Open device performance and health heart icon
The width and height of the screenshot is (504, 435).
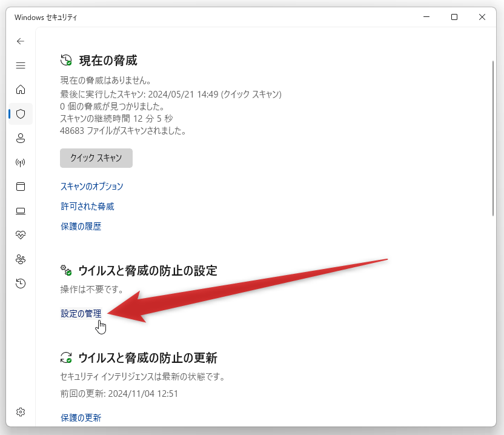(21, 235)
